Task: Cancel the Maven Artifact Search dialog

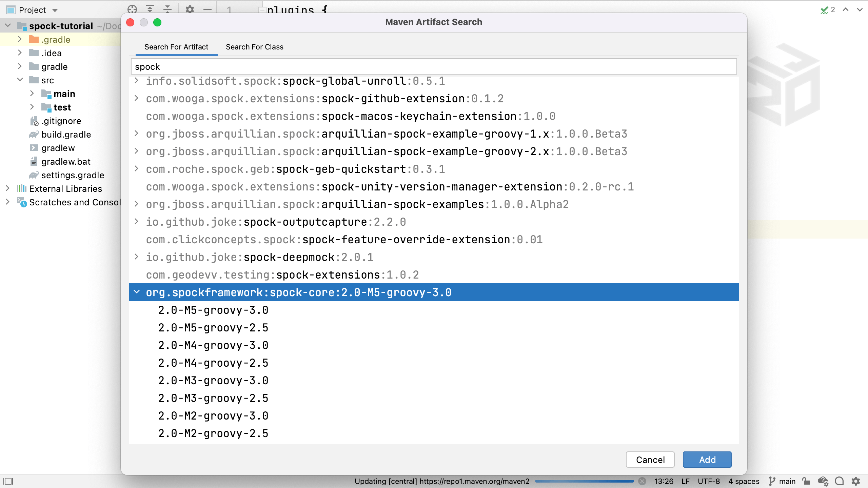Action: 649,460
